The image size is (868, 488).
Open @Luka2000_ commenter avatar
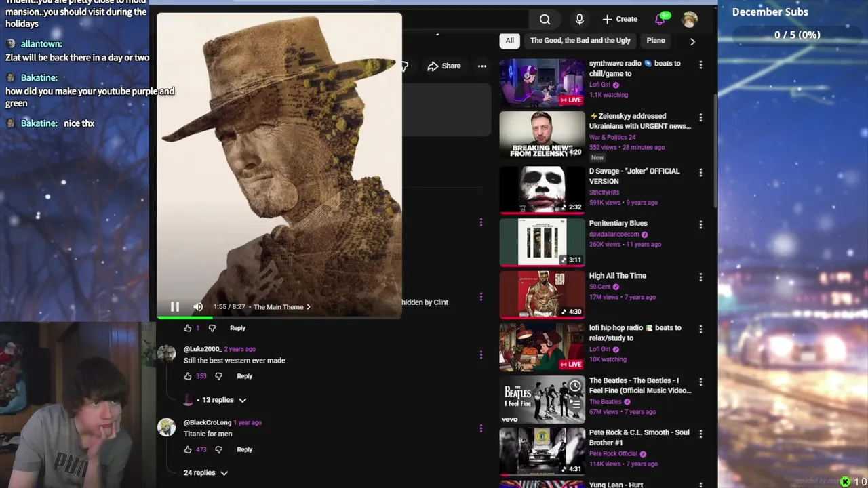(166, 354)
